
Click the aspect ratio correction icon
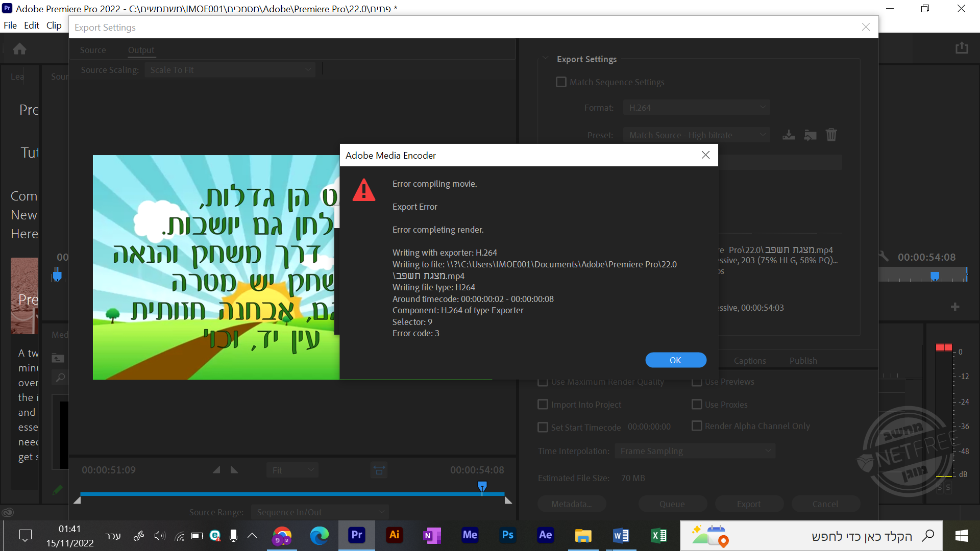(x=379, y=470)
